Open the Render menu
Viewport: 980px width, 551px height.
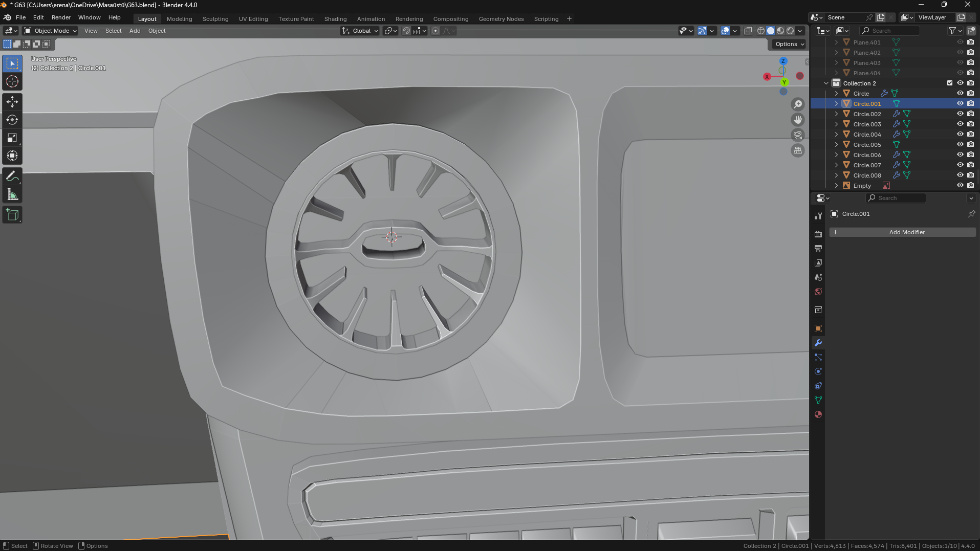(x=61, y=17)
